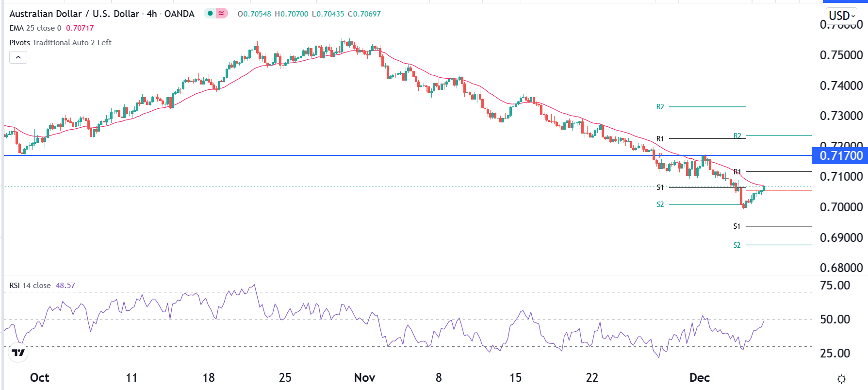
Task: Click the 0.71000 price axis label
Action: [841, 176]
